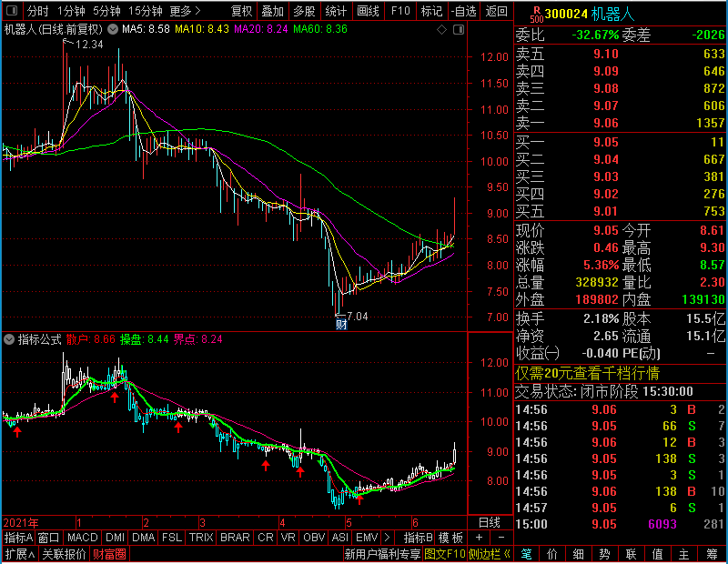Zoom out chart with minus button
Screen dimensions: 728x564
501,538
